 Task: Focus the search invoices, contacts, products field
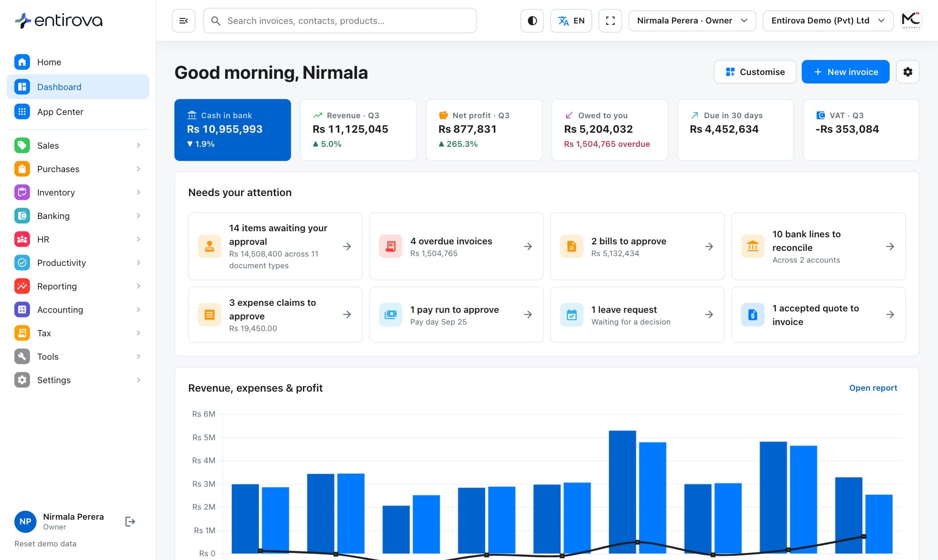pos(340,21)
